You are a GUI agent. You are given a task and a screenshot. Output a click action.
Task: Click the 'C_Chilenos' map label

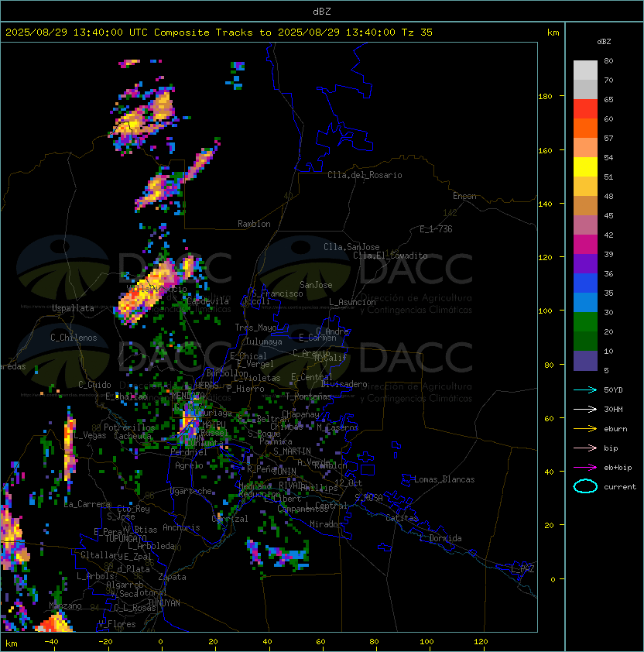(74, 338)
